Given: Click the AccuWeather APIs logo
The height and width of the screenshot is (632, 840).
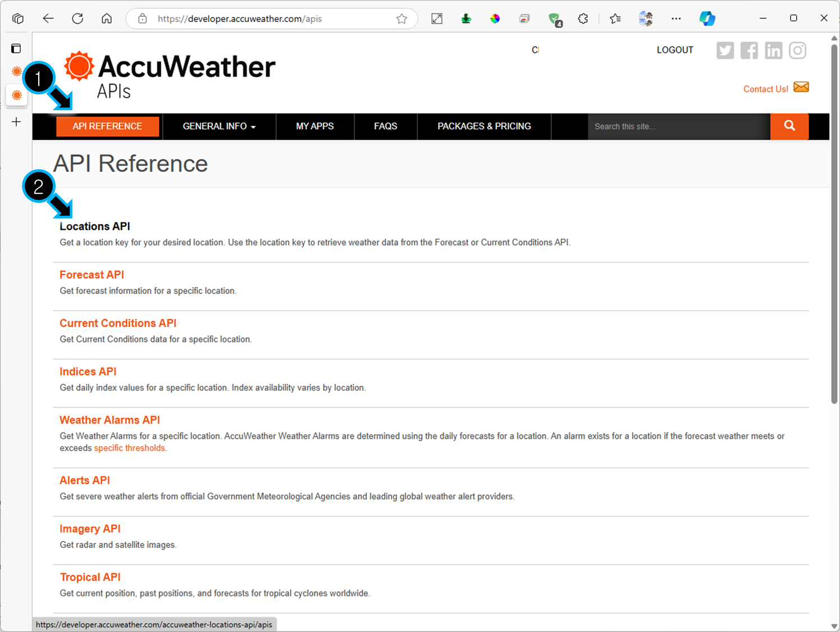Looking at the screenshot, I should click(x=170, y=75).
